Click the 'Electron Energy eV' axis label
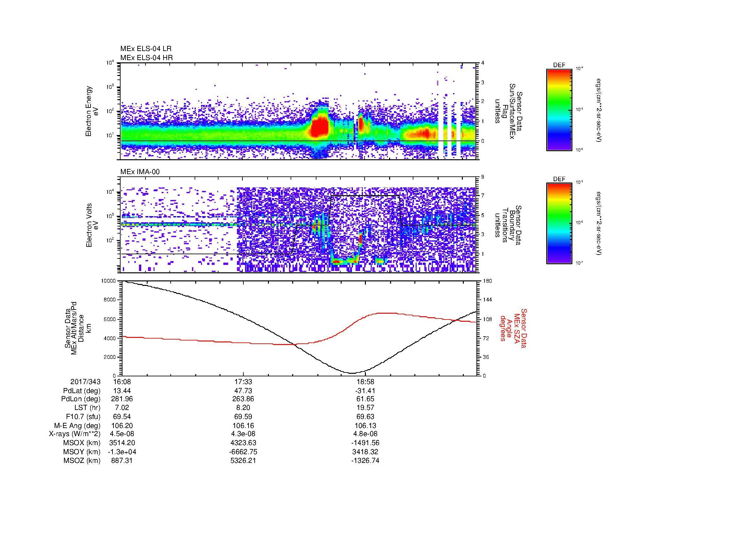Screen dimensions: 756x534 tap(92, 111)
